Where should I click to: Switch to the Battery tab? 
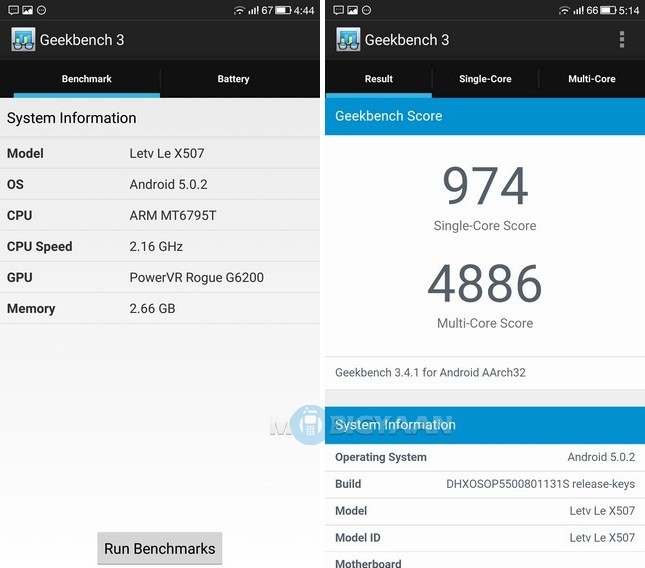click(233, 79)
